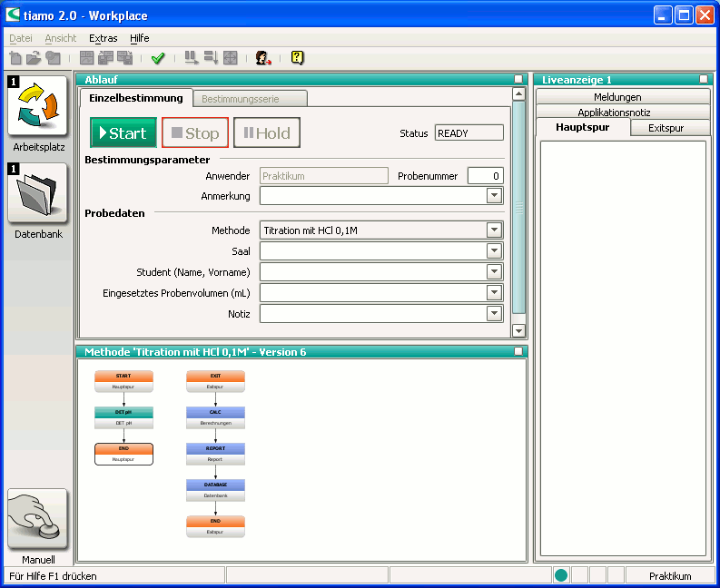Click the green checkmark toolbar icon
Image resolution: width=720 pixels, height=588 pixels.
158,58
